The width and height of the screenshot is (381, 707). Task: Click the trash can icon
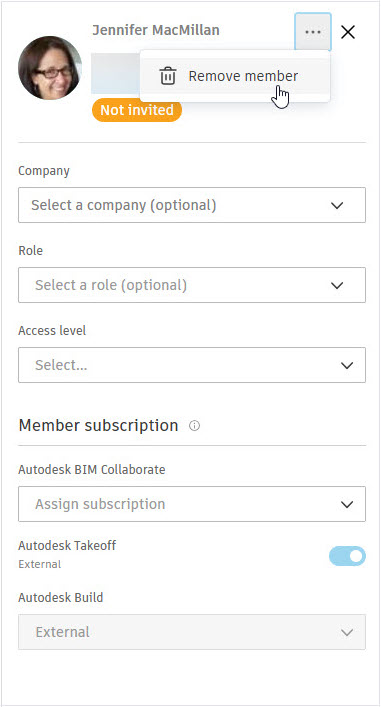click(x=168, y=76)
